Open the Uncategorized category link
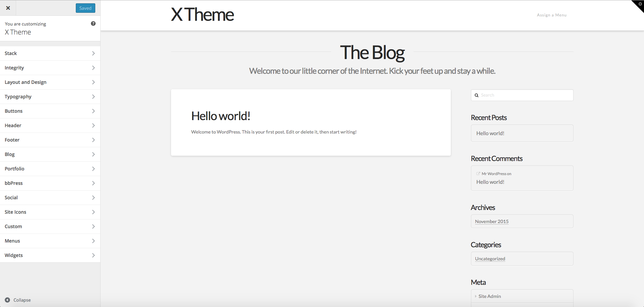This screenshot has width=644, height=307. (490, 259)
